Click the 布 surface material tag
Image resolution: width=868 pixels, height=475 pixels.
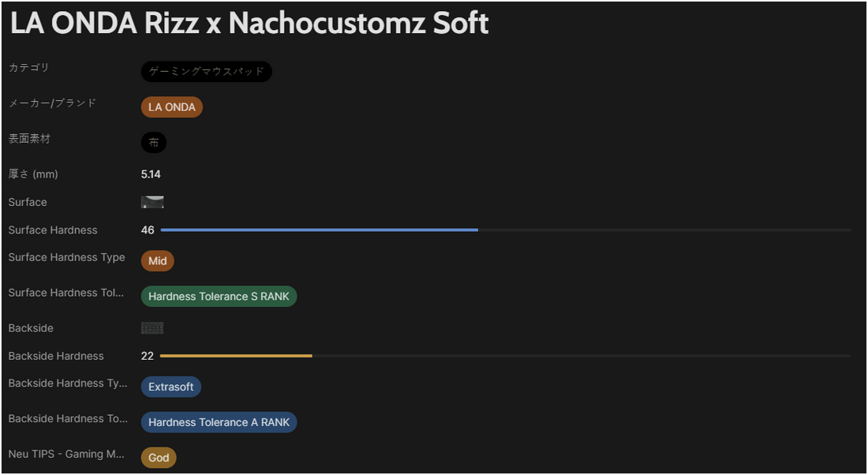(x=154, y=142)
